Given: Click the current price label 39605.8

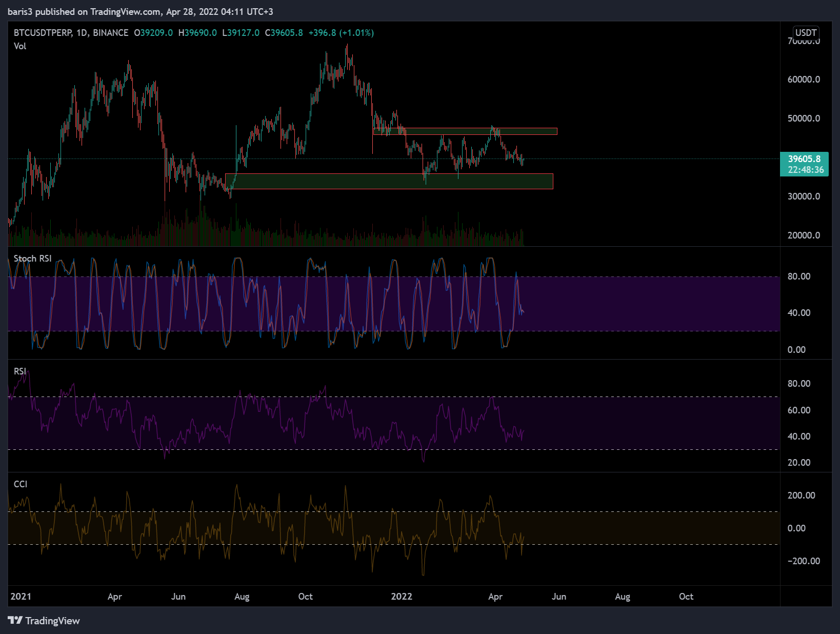Looking at the screenshot, I should click(x=804, y=159).
